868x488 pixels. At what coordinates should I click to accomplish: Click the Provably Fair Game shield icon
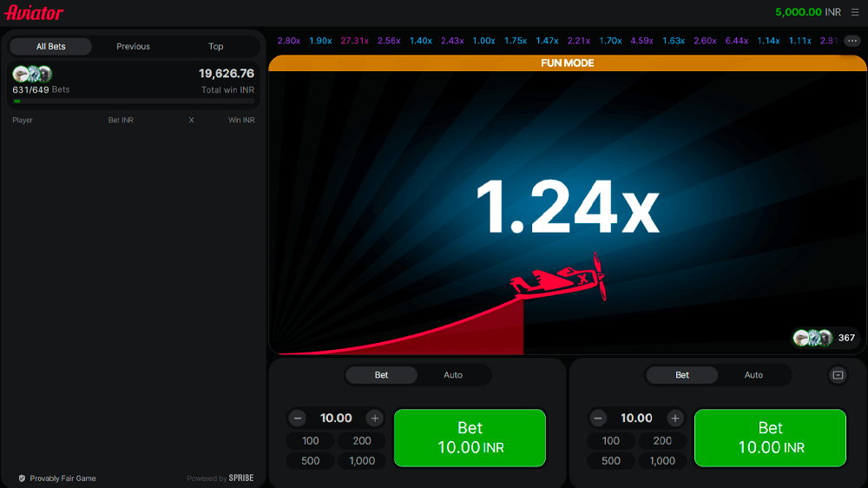(22, 478)
